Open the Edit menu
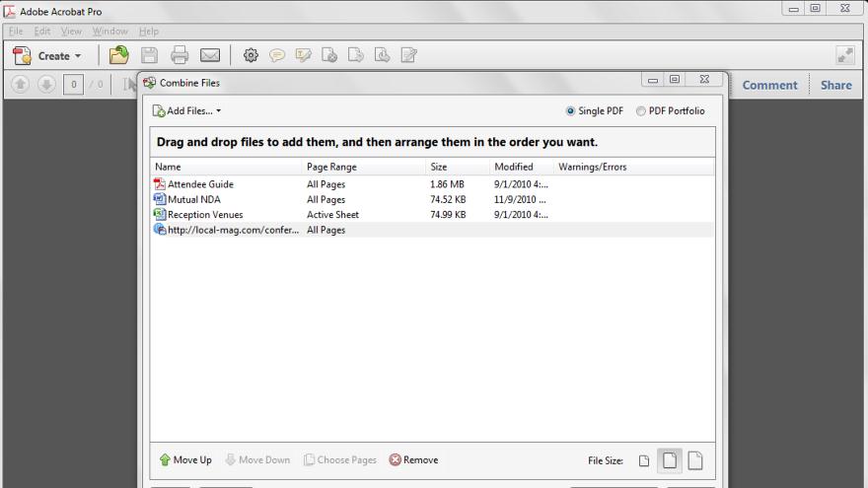Viewport: 868px width, 488px height. pos(42,32)
